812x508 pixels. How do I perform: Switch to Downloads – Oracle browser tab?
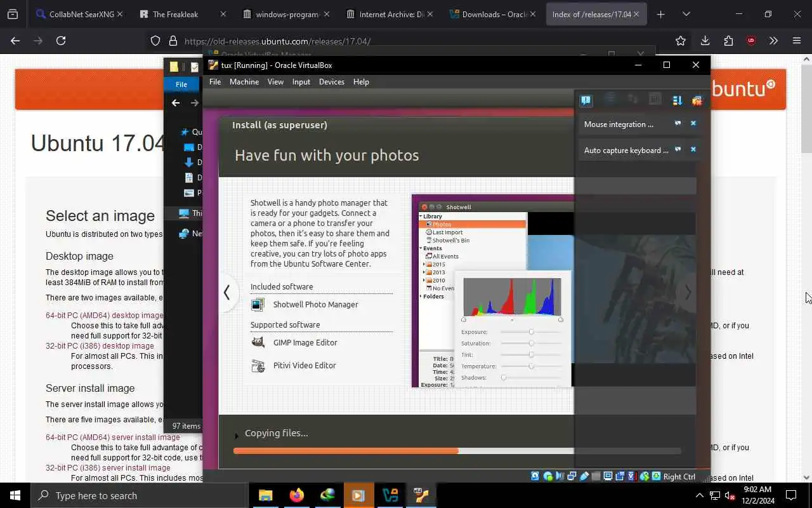click(493, 14)
